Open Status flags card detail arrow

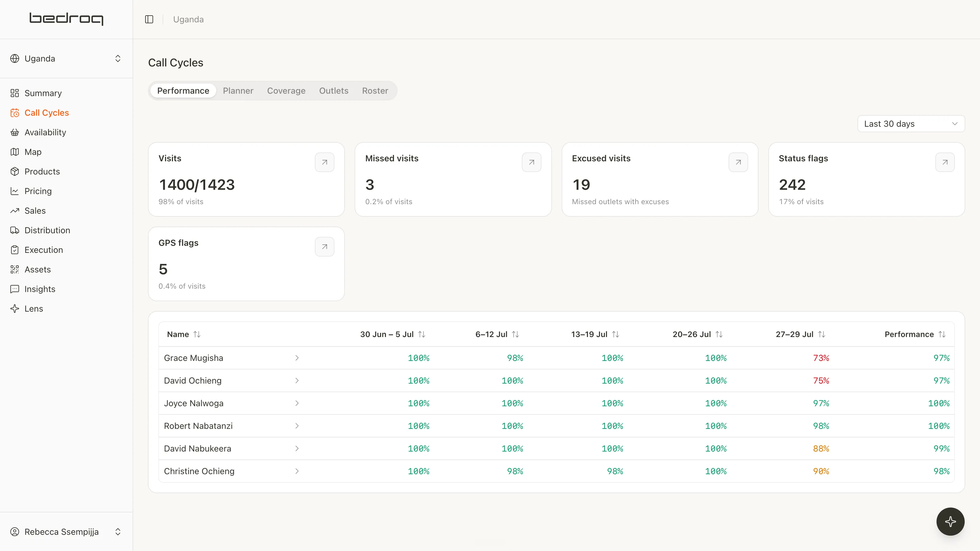[945, 162]
